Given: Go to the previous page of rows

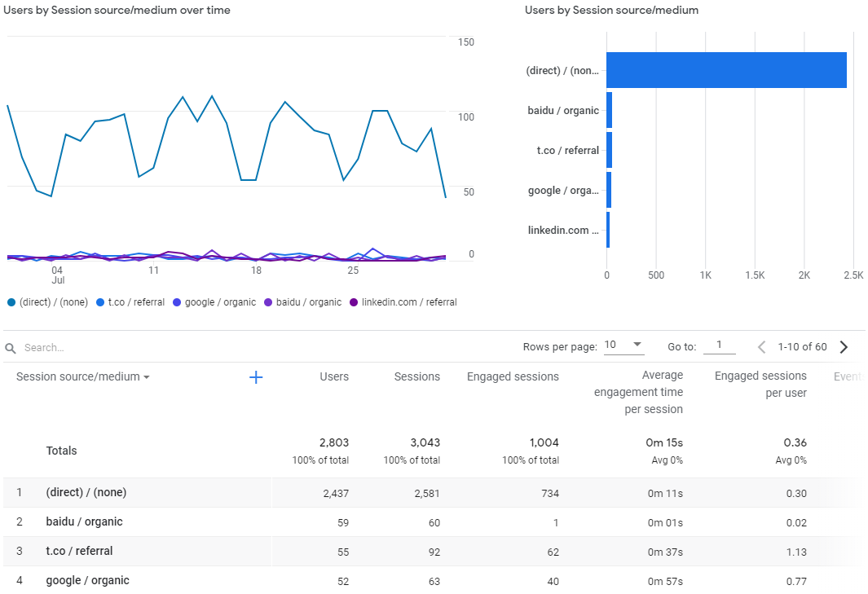Looking at the screenshot, I should tap(762, 347).
